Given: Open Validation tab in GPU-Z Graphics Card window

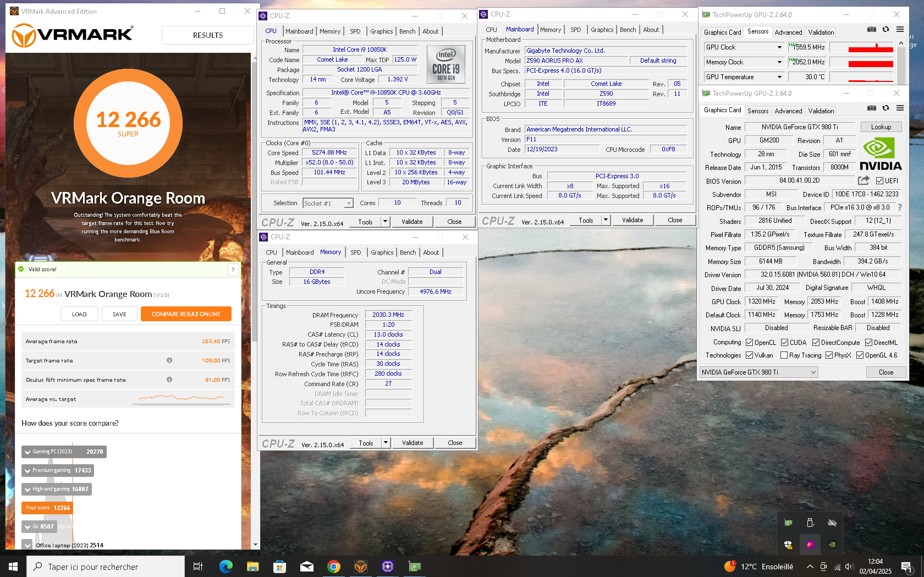Looking at the screenshot, I should pos(821,111).
